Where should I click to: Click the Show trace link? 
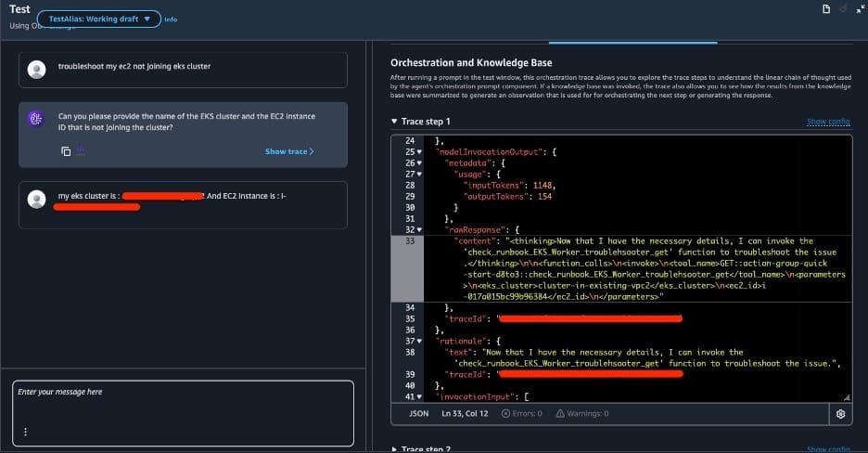[289, 151]
